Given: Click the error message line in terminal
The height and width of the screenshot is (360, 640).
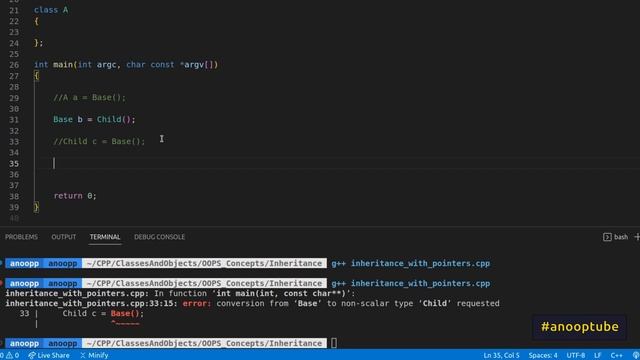Looking at the screenshot, I should click(252, 303).
